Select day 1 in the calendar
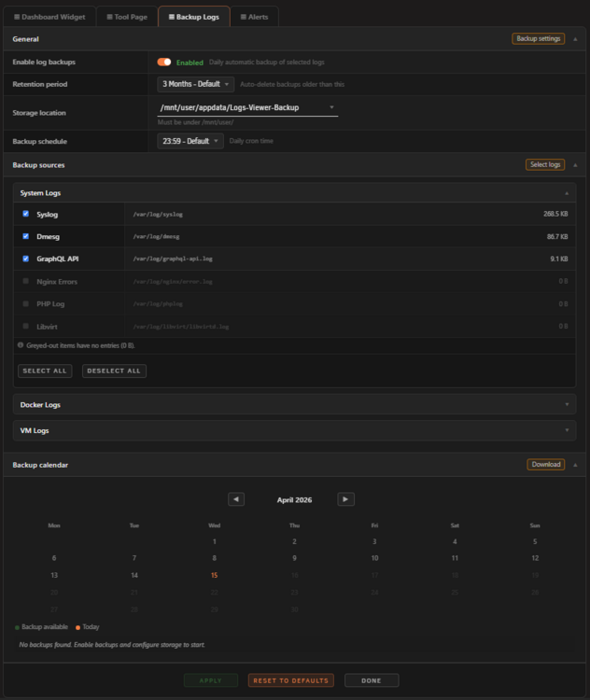 point(215,541)
